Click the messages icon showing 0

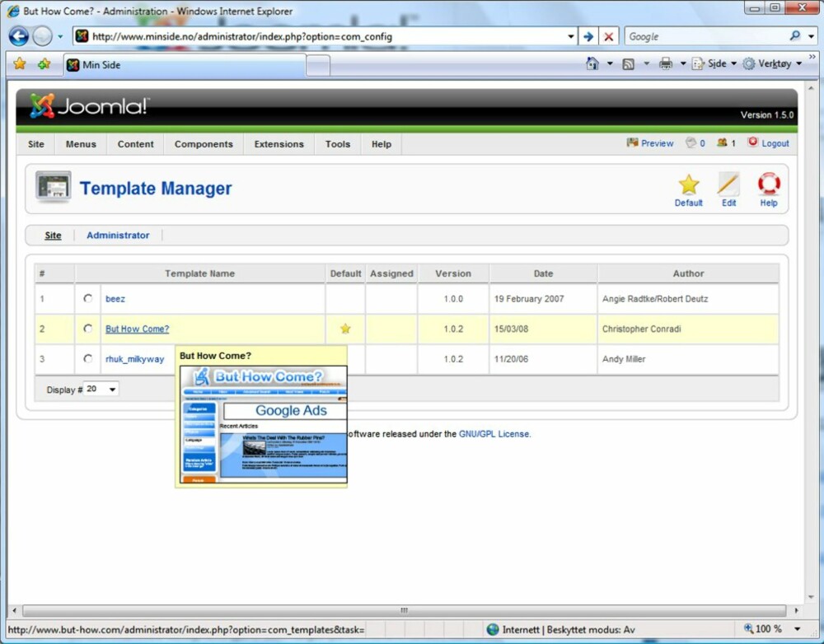point(691,142)
